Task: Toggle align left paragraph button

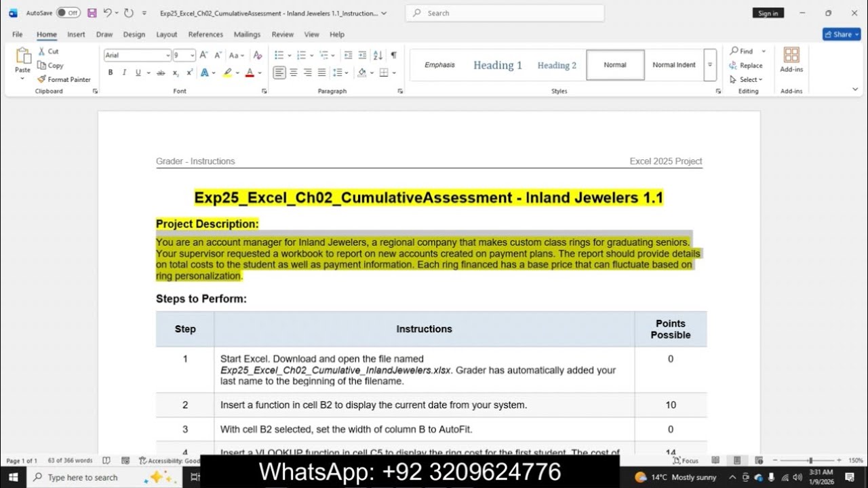Action: tap(279, 73)
